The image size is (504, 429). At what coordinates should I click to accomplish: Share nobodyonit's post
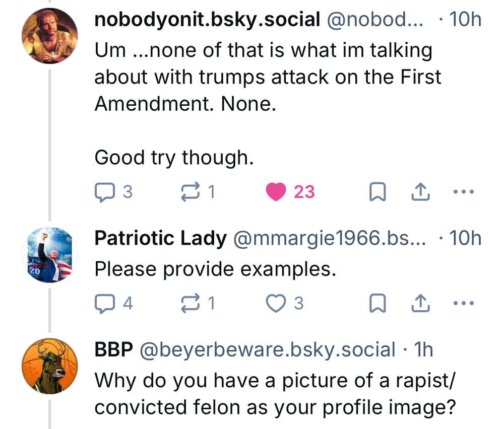click(421, 192)
